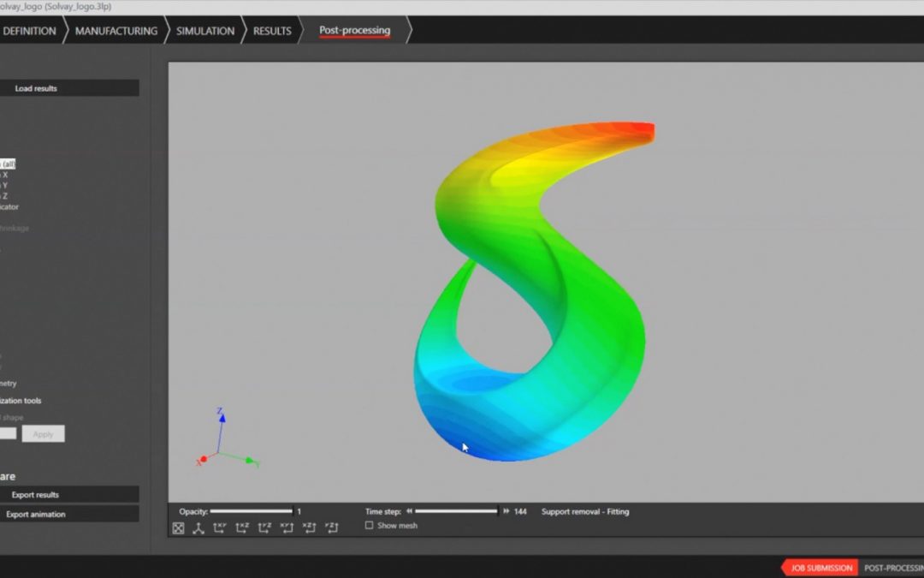Click the 'ization tools' section label
924x578 pixels.
click(x=21, y=401)
